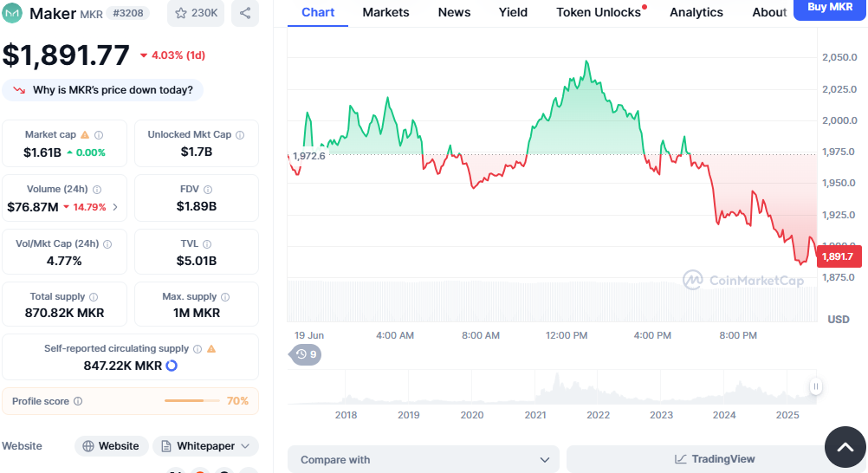Click the Profile score progress bar
The height and width of the screenshot is (473, 868).
(192, 400)
